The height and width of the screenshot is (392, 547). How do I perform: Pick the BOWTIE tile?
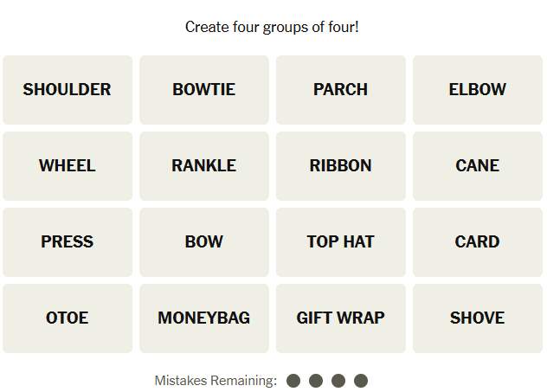(x=204, y=90)
